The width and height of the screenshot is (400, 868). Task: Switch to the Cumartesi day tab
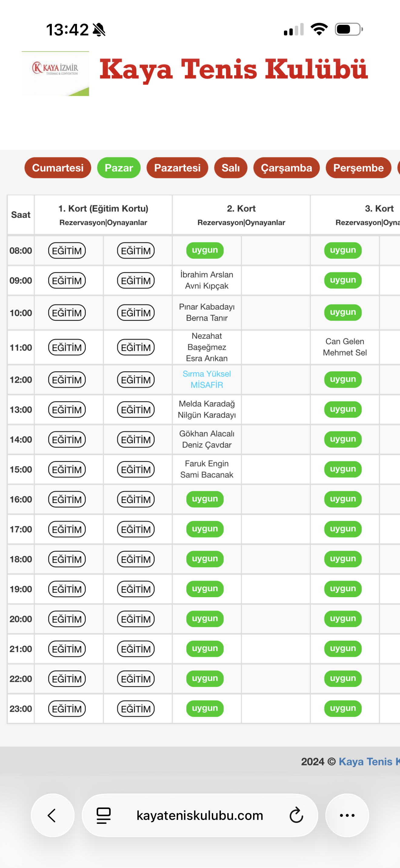pos(58,168)
